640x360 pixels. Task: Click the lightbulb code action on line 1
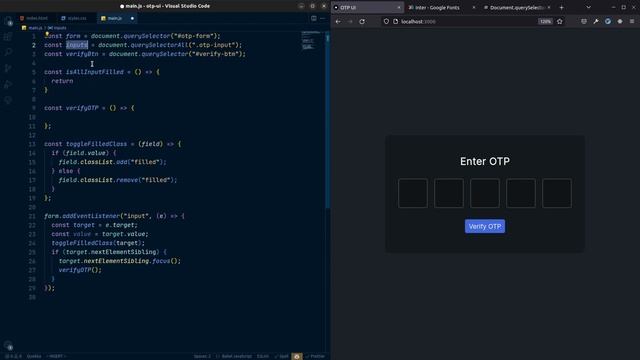[x=47, y=35]
